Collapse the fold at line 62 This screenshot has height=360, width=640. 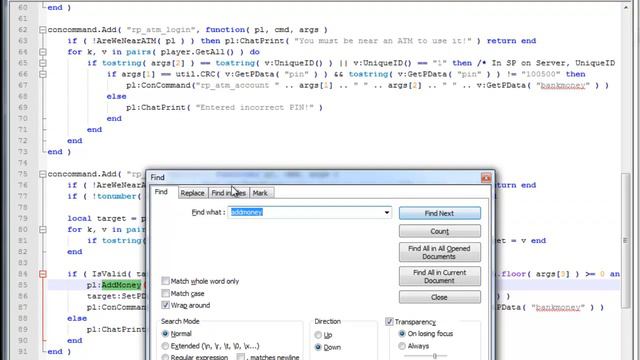pos(42,30)
